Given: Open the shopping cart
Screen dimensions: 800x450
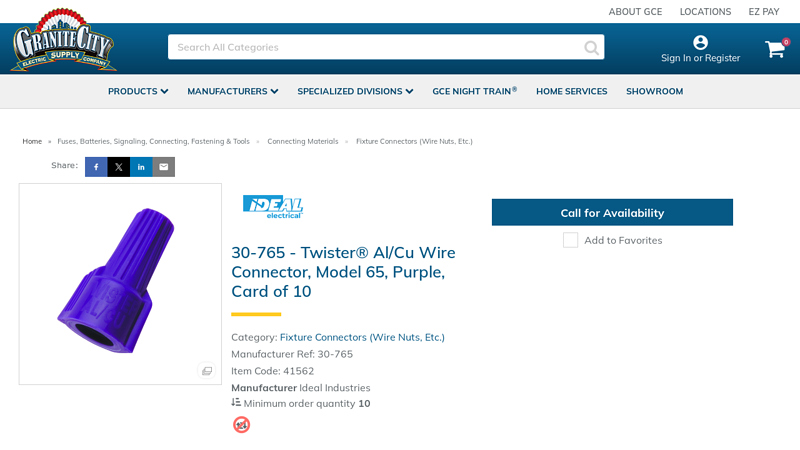Looking at the screenshot, I should [775, 49].
